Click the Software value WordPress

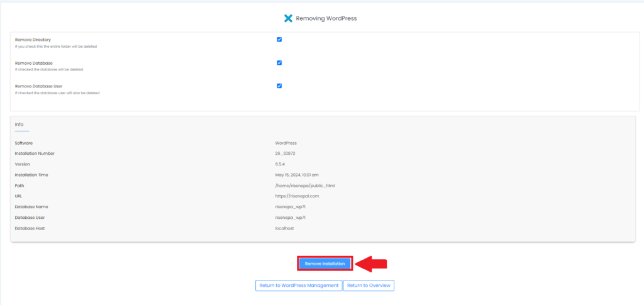click(286, 143)
